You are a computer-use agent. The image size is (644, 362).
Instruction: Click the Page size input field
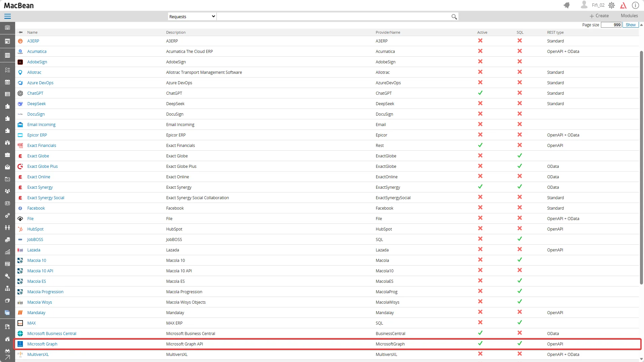tap(611, 25)
